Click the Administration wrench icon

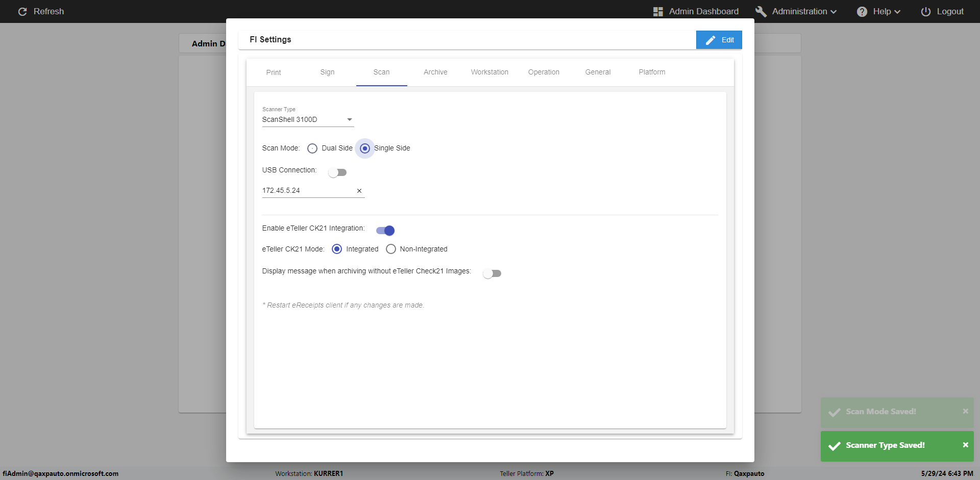(x=761, y=11)
